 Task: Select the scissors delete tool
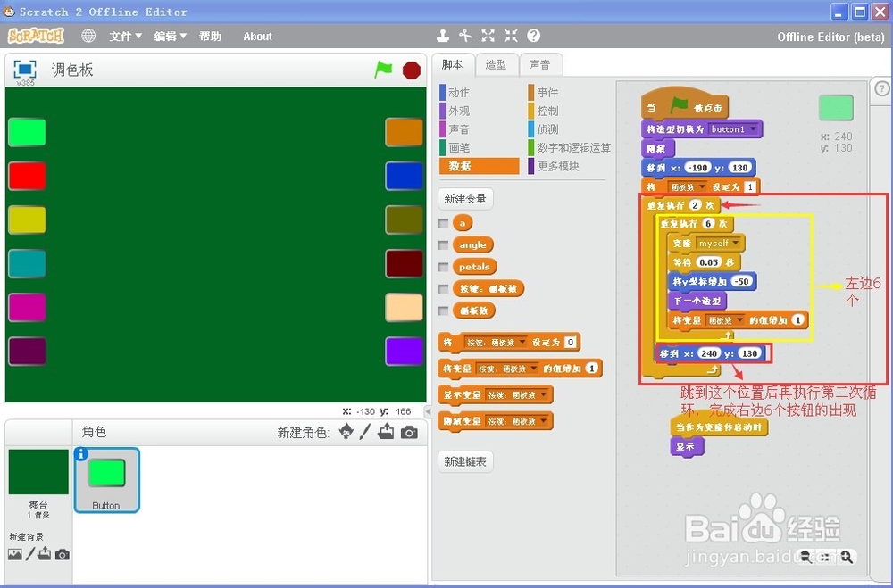[x=465, y=36]
